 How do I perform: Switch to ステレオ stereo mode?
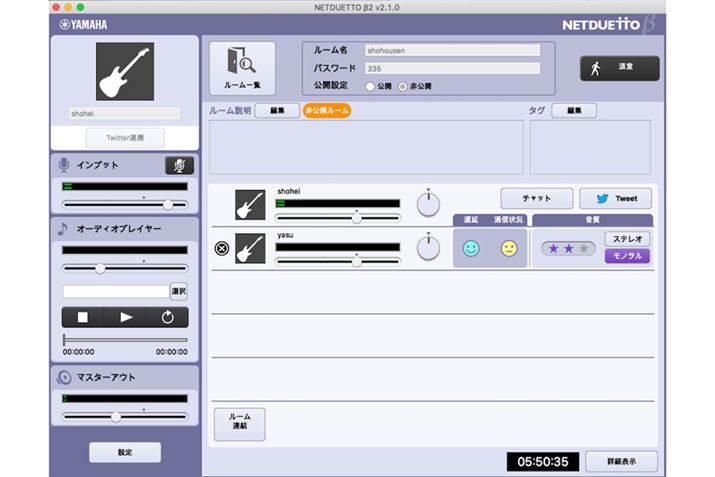pyautogui.click(x=627, y=239)
